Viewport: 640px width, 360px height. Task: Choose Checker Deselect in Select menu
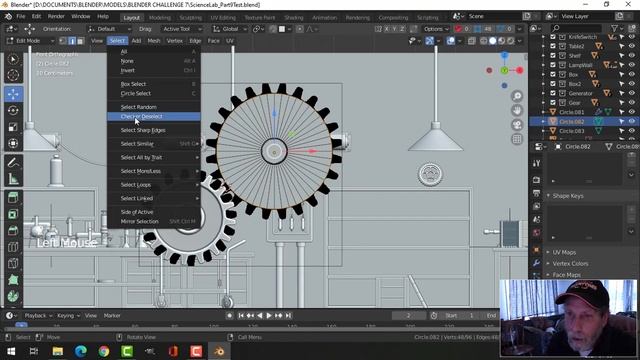point(154,117)
